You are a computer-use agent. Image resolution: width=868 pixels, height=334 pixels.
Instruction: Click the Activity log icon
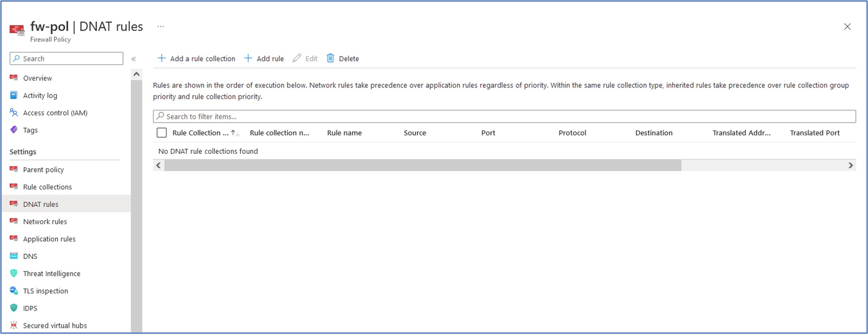pyautogui.click(x=14, y=95)
